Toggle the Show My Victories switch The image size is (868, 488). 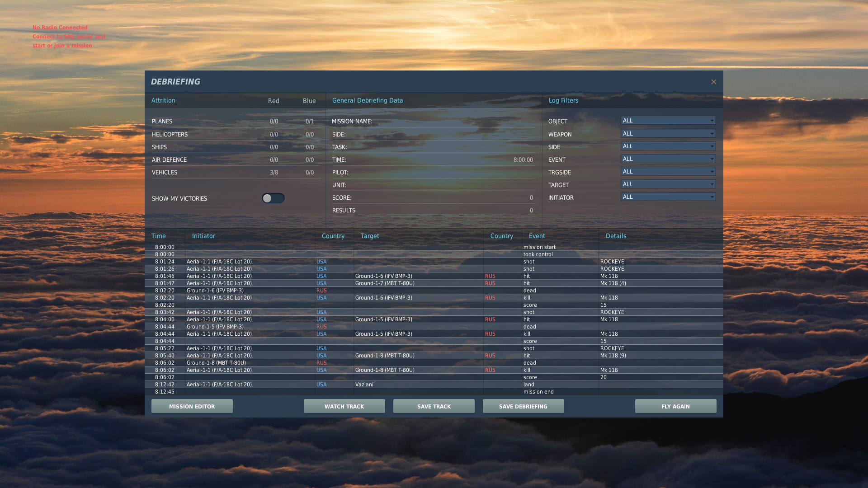pyautogui.click(x=273, y=198)
